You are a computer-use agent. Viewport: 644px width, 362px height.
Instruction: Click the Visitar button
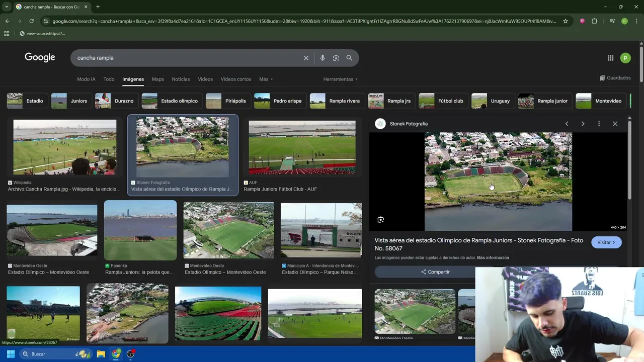point(606,242)
